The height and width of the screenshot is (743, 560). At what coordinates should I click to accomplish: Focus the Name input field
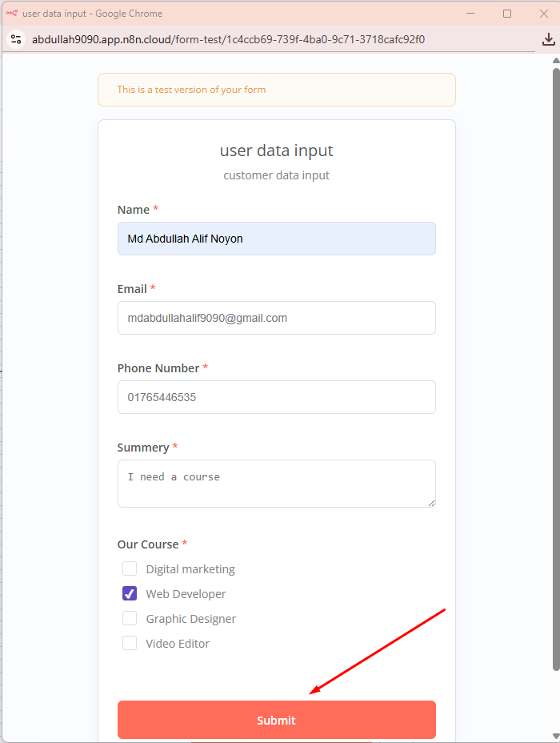[x=276, y=239]
